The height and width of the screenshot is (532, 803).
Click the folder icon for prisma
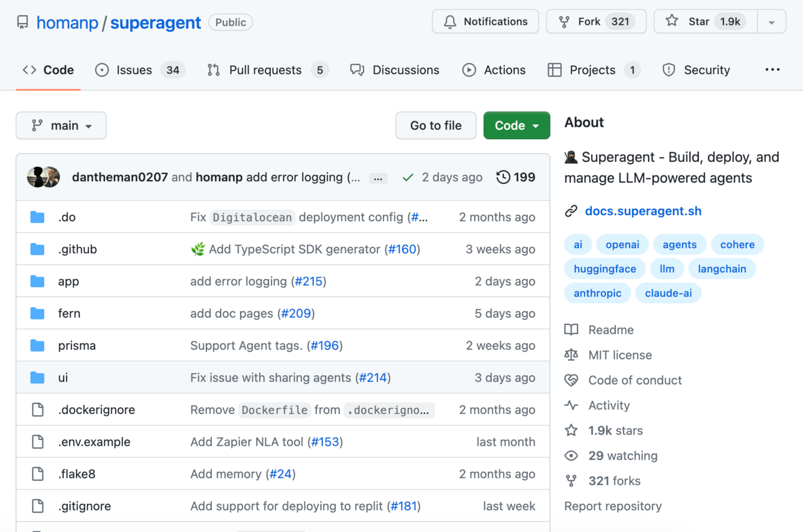[37, 346]
